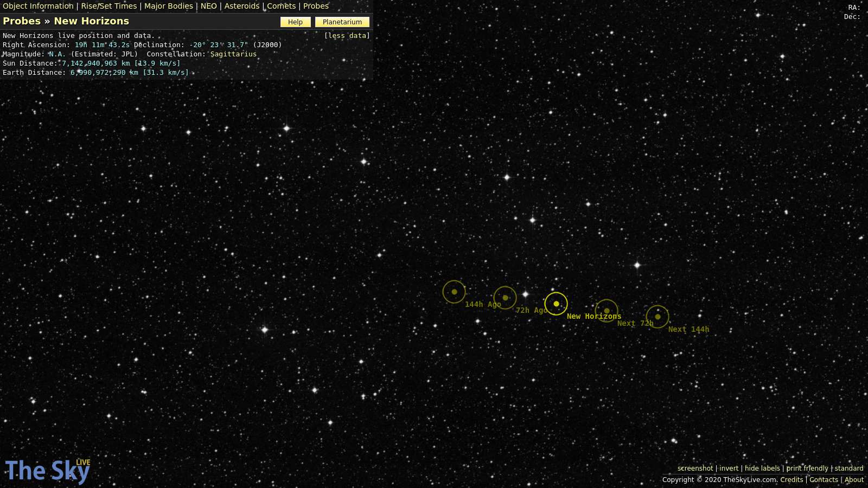Click the Next 72h position marker circle
868x488 pixels.
(607, 311)
